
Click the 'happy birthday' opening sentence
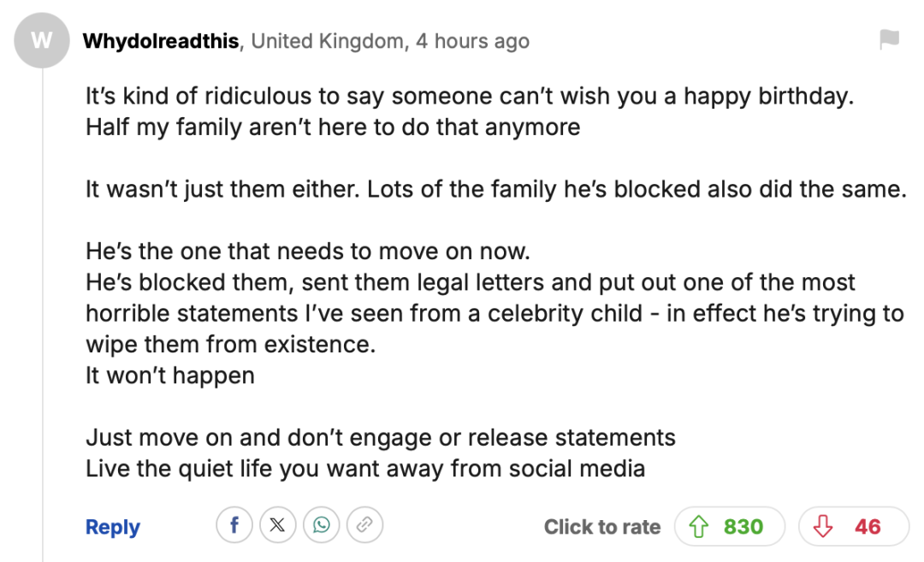pos(470,96)
